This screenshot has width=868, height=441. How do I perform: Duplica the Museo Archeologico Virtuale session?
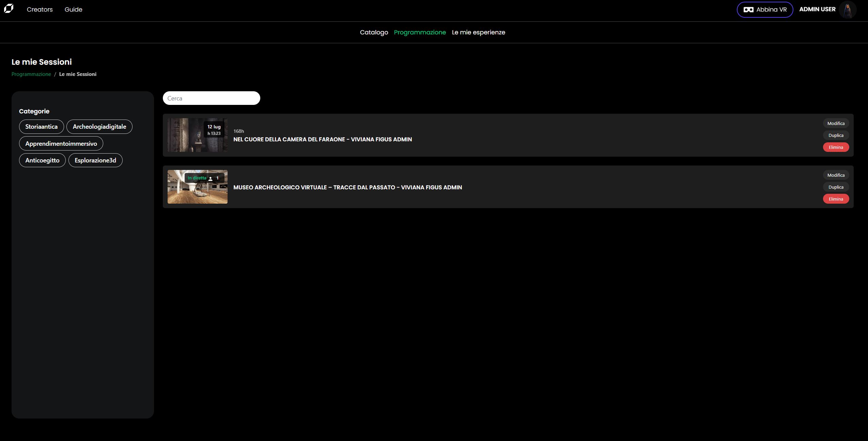pyautogui.click(x=836, y=187)
